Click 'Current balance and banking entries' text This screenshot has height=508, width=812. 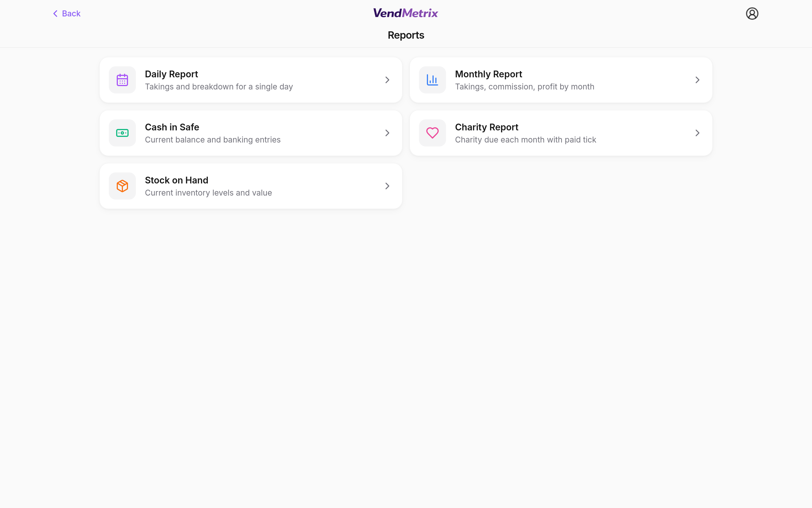(x=213, y=140)
